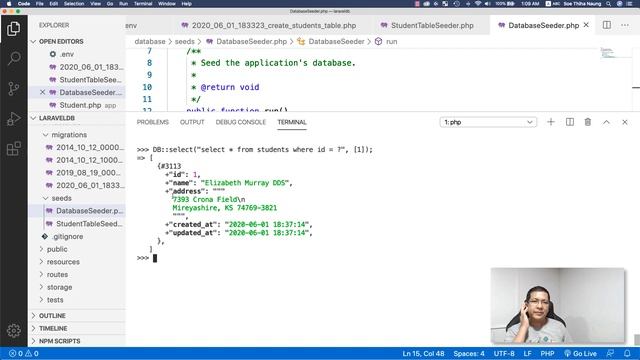Close the terminal panel

[x=624, y=122]
